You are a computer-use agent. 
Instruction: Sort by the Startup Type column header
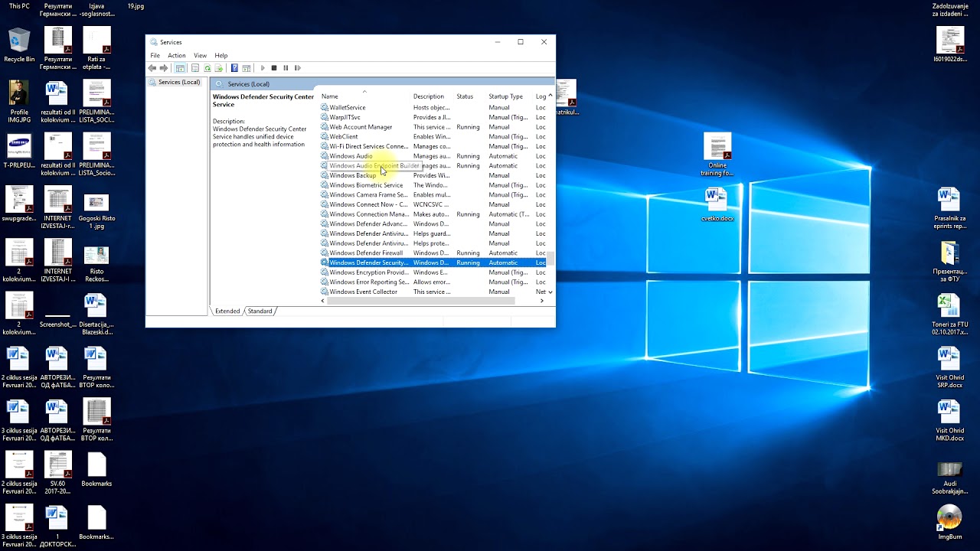[510, 96]
